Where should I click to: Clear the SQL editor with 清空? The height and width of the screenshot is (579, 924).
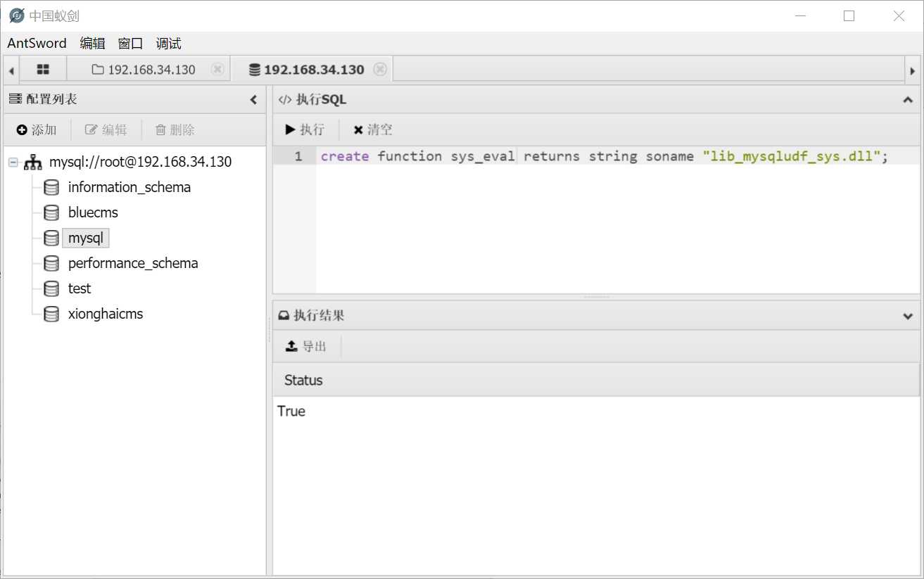point(373,129)
